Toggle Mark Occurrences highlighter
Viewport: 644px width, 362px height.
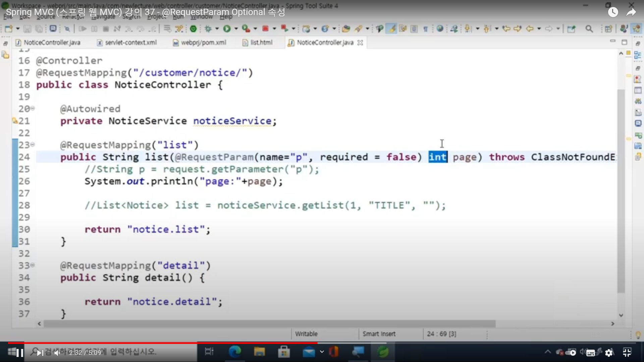click(391, 29)
